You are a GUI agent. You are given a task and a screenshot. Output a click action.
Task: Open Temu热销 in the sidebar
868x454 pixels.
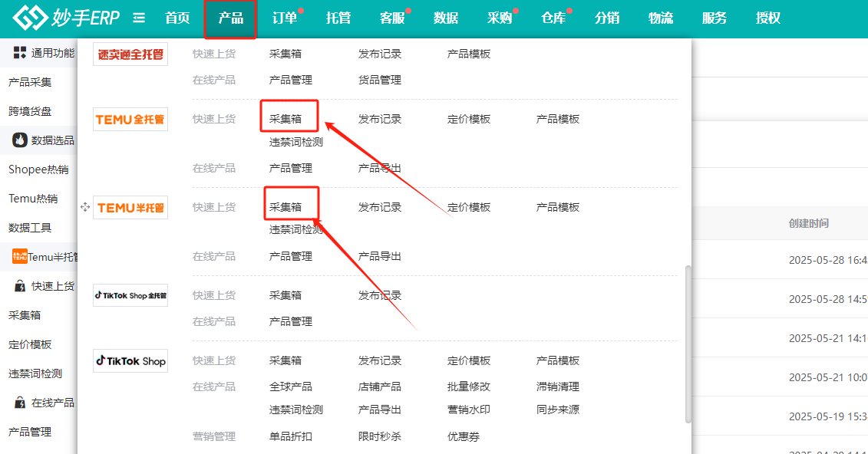(x=33, y=199)
